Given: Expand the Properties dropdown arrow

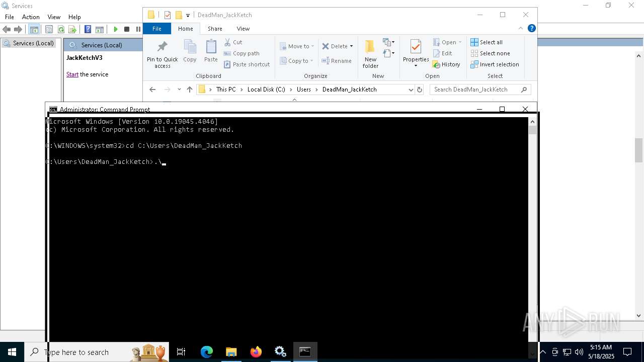Looking at the screenshot, I should tap(416, 66).
